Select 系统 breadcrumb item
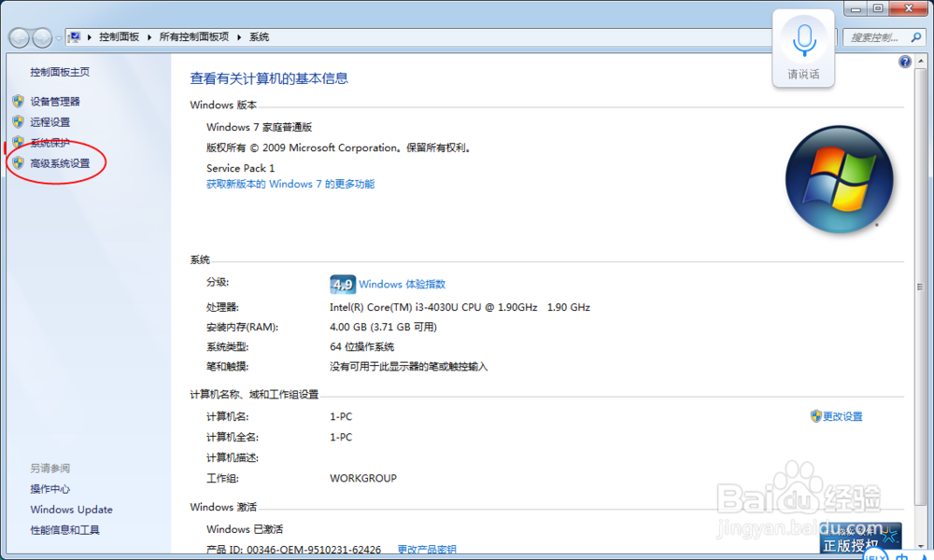934x560 pixels. [x=259, y=37]
